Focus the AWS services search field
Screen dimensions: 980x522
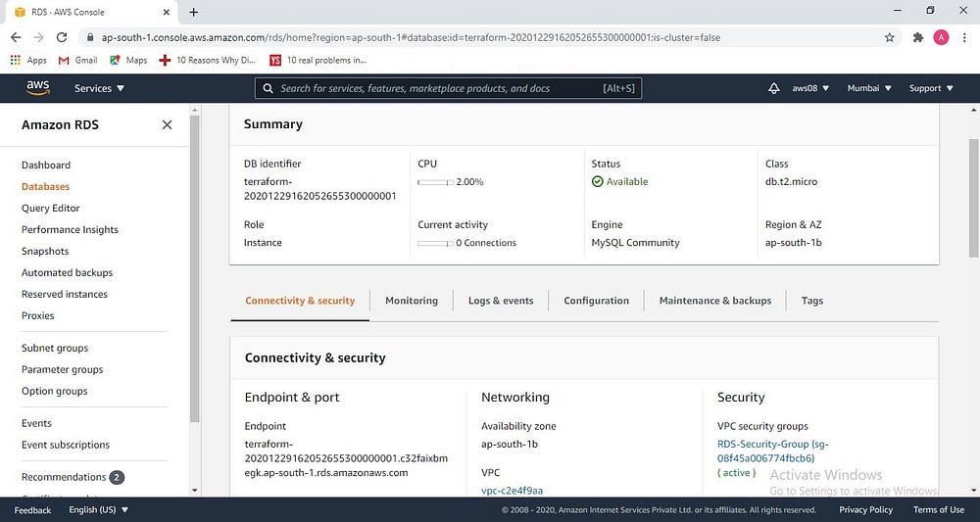(448, 89)
